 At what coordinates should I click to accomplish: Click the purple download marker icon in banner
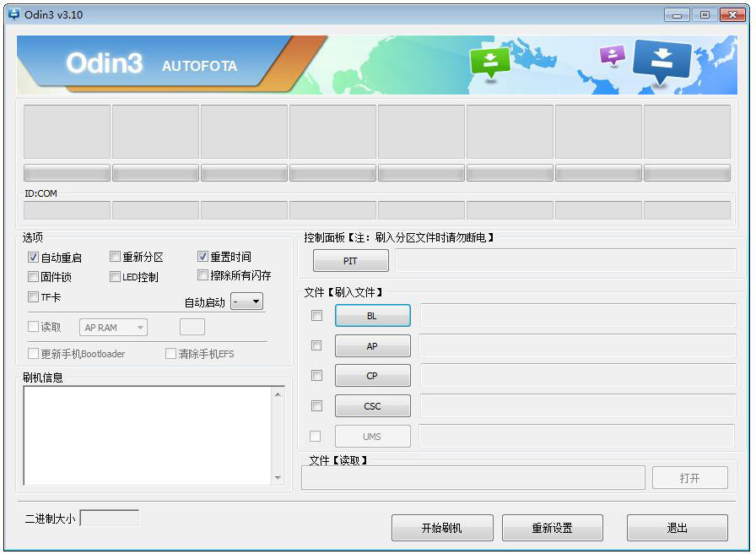613,55
